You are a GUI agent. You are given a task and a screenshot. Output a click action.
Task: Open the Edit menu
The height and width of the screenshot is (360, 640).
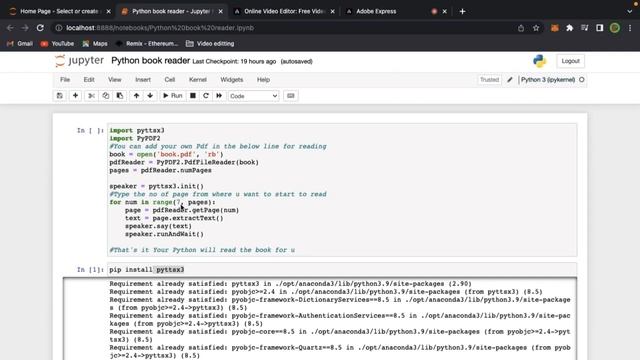(x=89, y=80)
